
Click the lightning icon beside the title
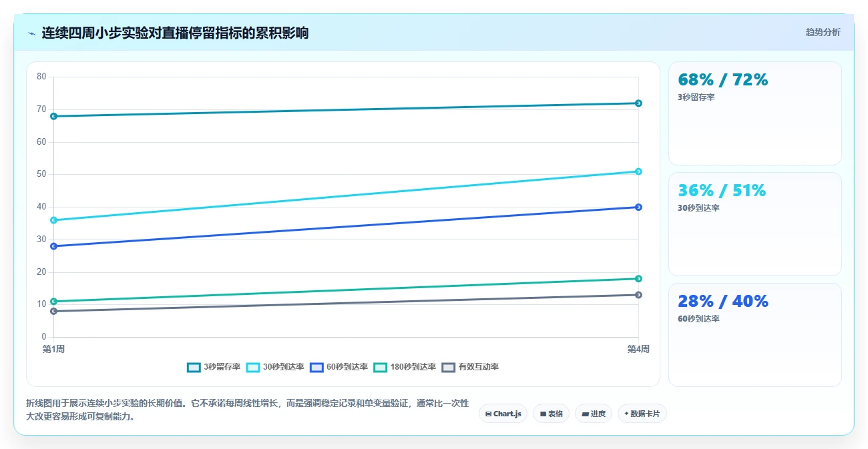pos(31,33)
